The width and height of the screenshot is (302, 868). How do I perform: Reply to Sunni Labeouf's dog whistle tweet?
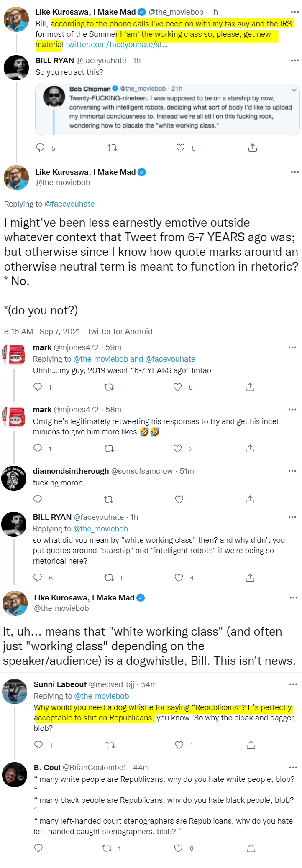[x=38, y=745]
